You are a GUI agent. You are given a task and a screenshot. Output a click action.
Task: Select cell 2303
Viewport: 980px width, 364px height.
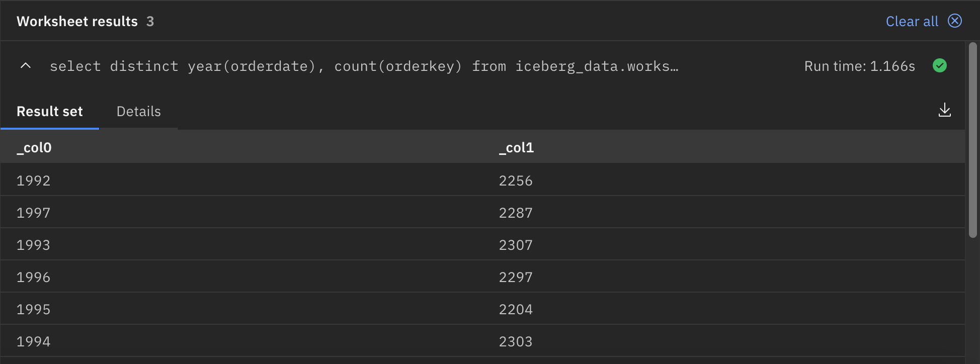[x=516, y=341]
